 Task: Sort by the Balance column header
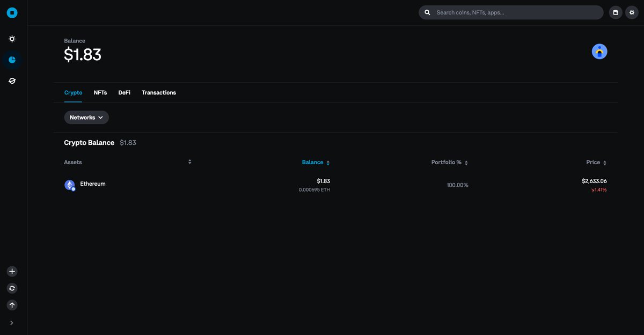pos(316,162)
